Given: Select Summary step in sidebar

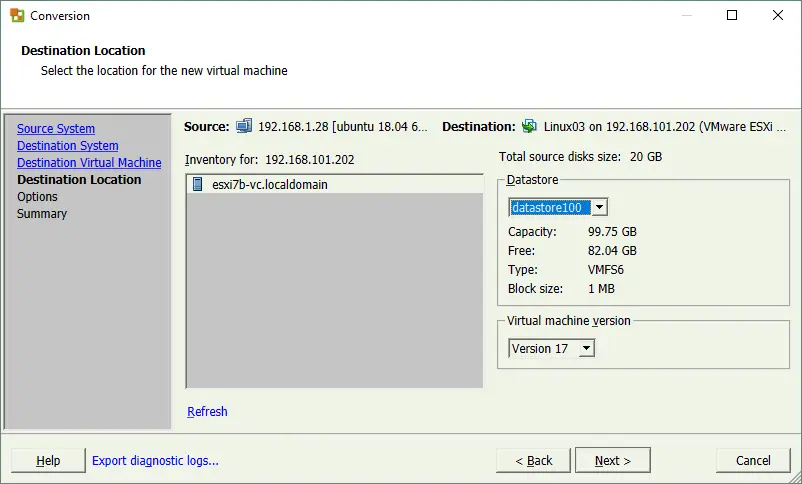Looking at the screenshot, I should click(x=42, y=213).
